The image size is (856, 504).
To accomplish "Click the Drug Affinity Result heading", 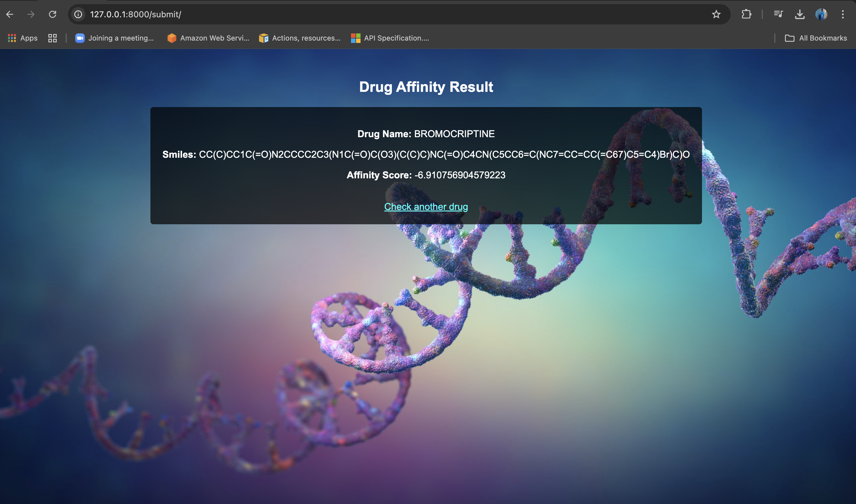I will point(426,87).
